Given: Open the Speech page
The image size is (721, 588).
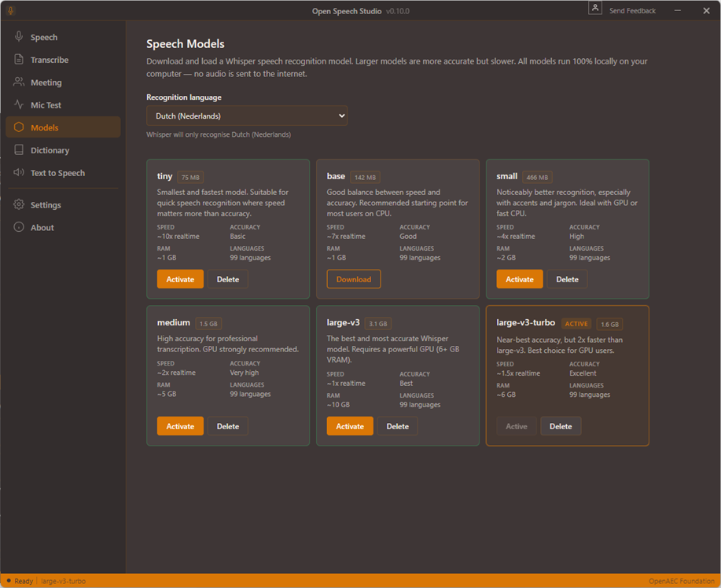Looking at the screenshot, I should [63, 37].
